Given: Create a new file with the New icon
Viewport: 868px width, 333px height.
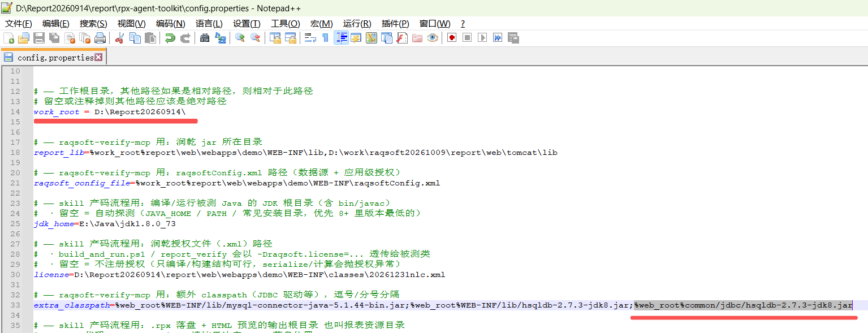Looking at the screenshot, I should tap(8, 38).
